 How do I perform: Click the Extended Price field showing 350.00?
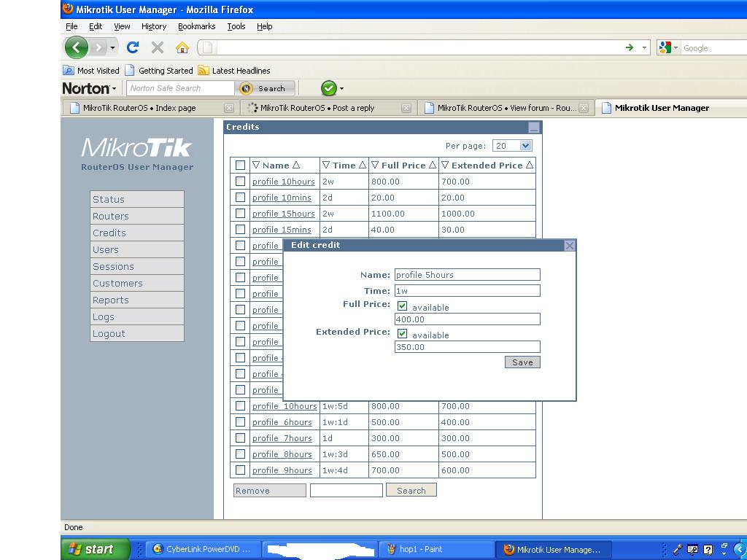(x=468, y=346)
